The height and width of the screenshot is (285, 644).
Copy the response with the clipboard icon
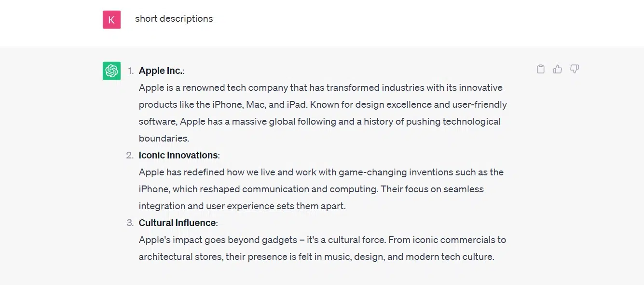coord(541,69)
